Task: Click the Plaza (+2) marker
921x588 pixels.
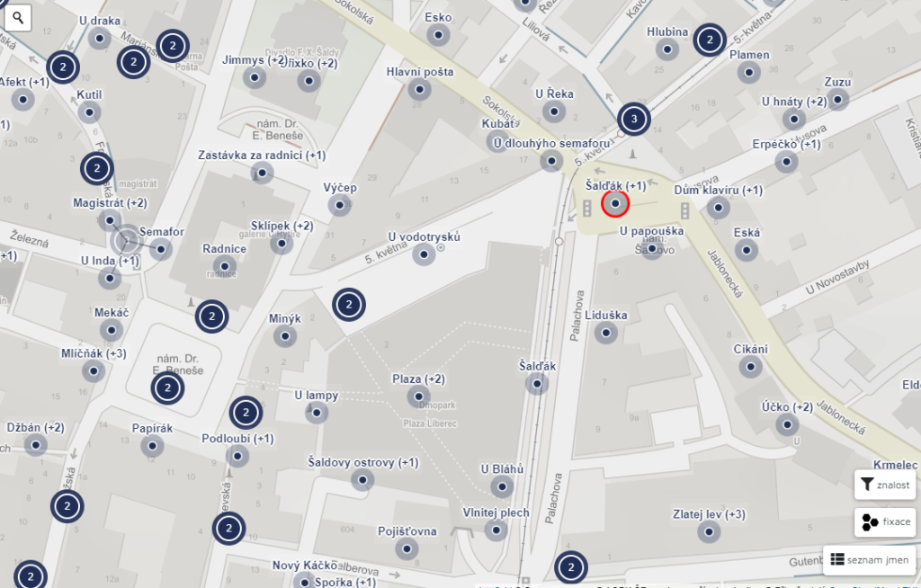Action: tap(418, 396)
